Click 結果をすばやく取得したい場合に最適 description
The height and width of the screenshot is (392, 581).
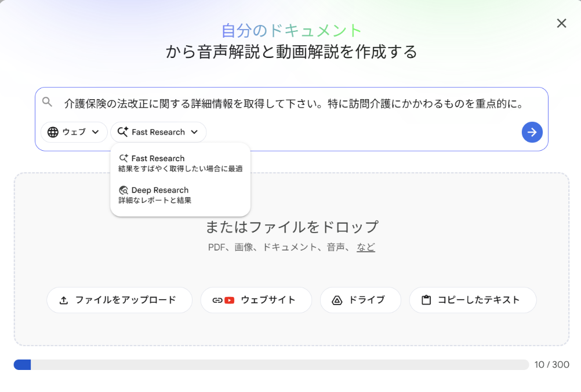(x=180, y=169)
